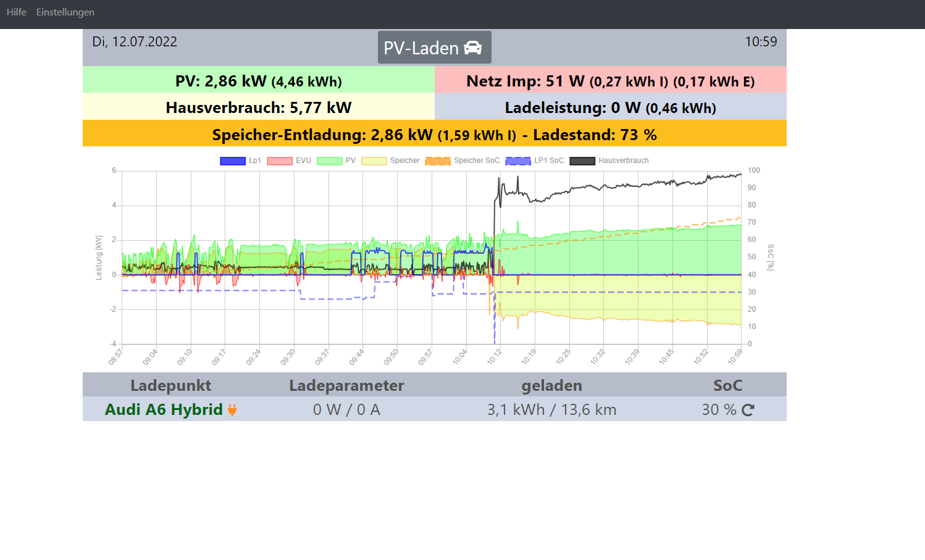Click the PV 2,86 kW status panel
Image resolution: width=925 pixels, height=560 pixels.
(259, 81)
